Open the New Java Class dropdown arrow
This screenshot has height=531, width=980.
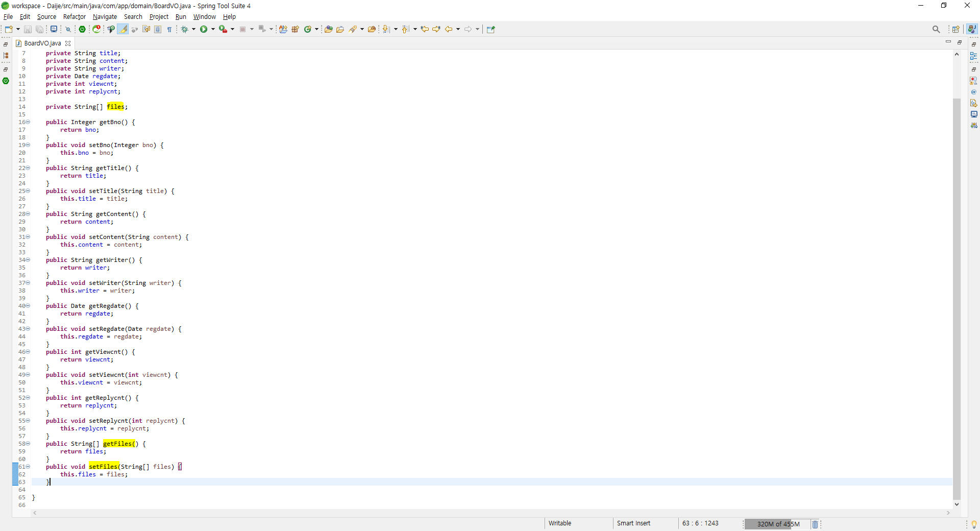317,29
